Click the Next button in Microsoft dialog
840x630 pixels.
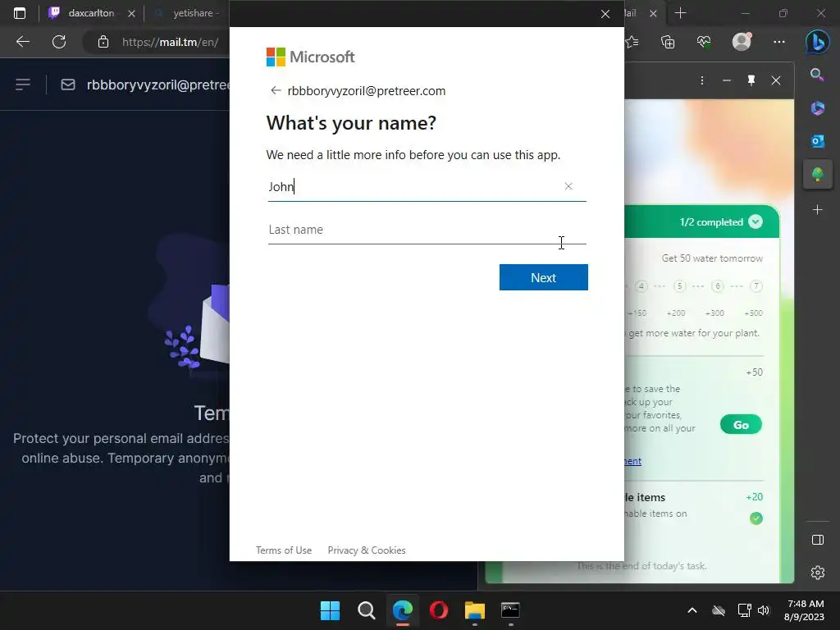(543, 277)
